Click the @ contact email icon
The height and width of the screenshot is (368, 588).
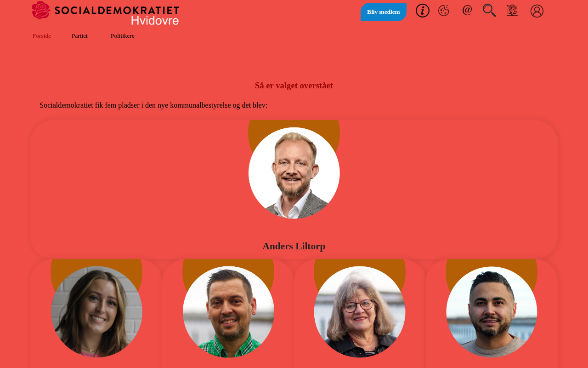click(467, 10)
